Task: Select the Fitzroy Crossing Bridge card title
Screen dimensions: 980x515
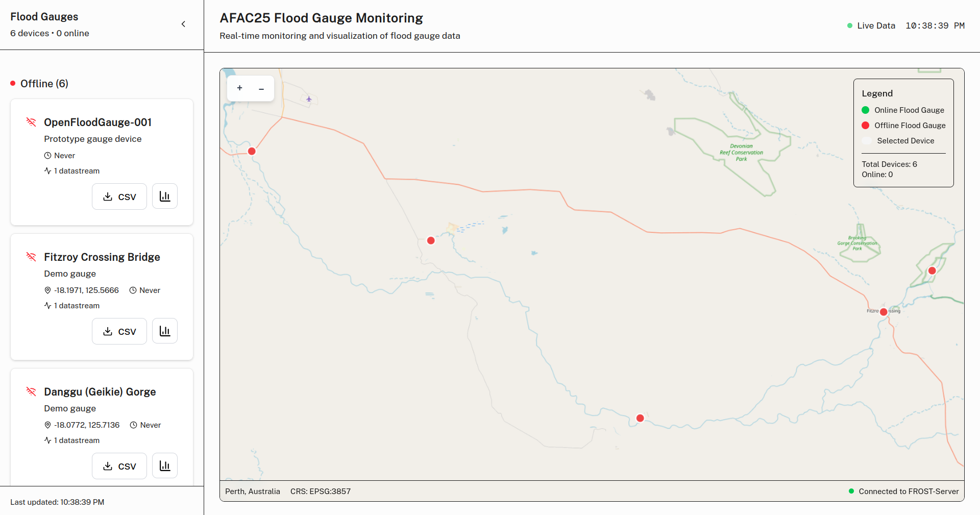Action: coord(102,257)
